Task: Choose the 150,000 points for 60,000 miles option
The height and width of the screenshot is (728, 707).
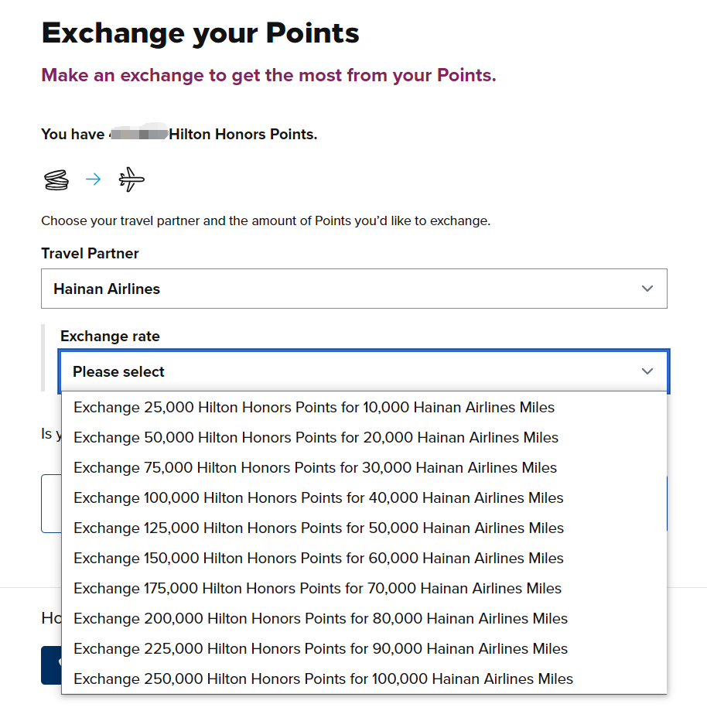Action: (x=364, y=558)
